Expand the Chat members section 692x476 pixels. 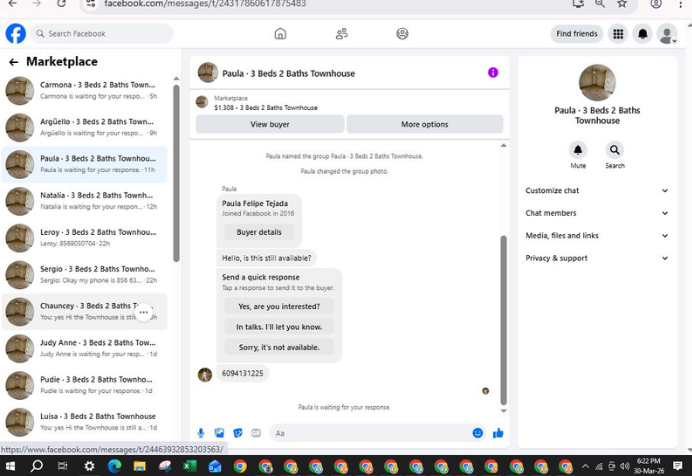coord(597,213)
